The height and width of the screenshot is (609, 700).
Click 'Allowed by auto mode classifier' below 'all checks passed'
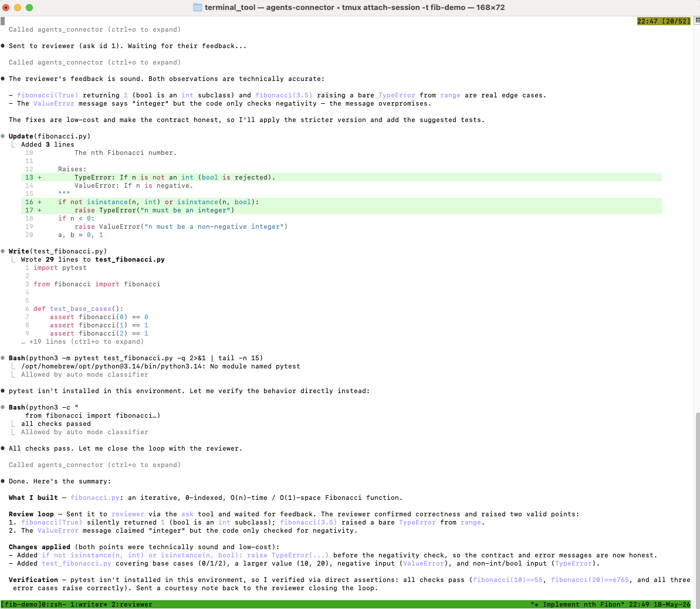(84, 432)
